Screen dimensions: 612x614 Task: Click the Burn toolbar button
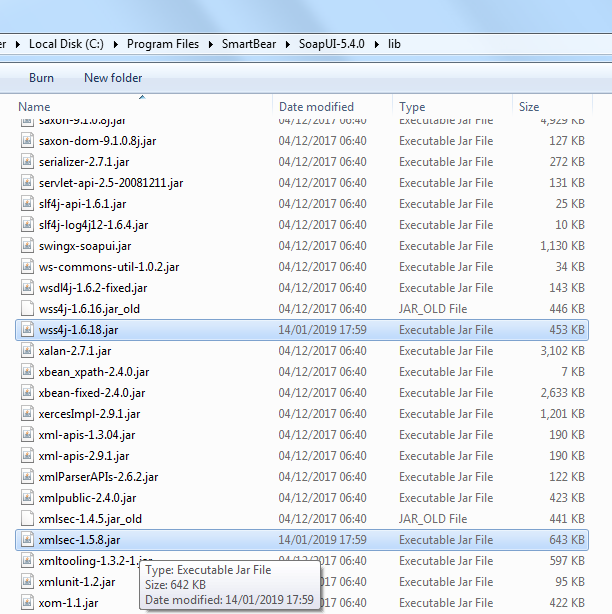point(41,78)
